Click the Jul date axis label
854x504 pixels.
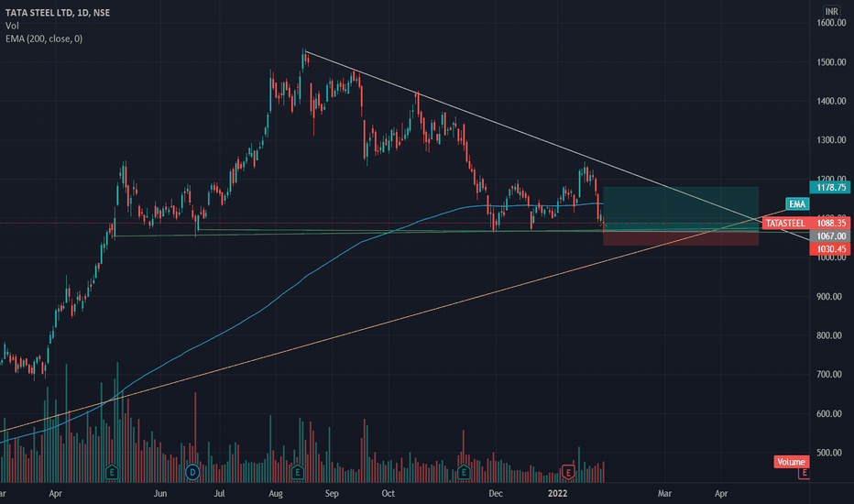219,494
